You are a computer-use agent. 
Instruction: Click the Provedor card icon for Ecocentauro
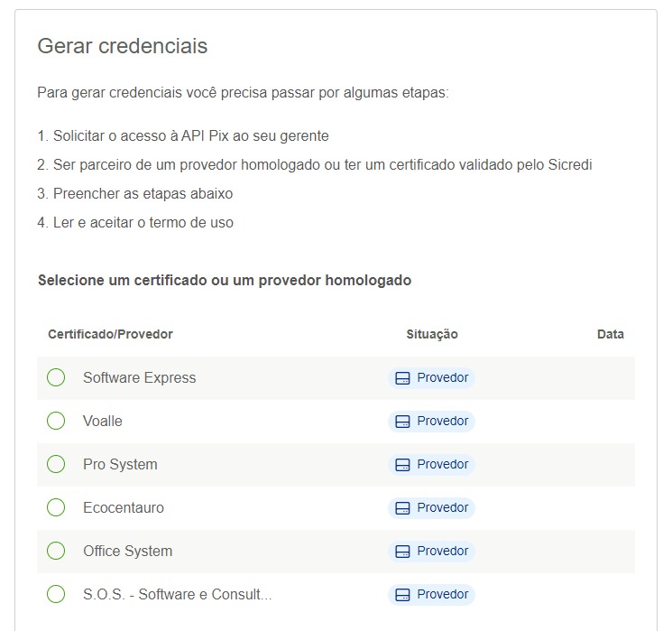(x=402, y=508)
